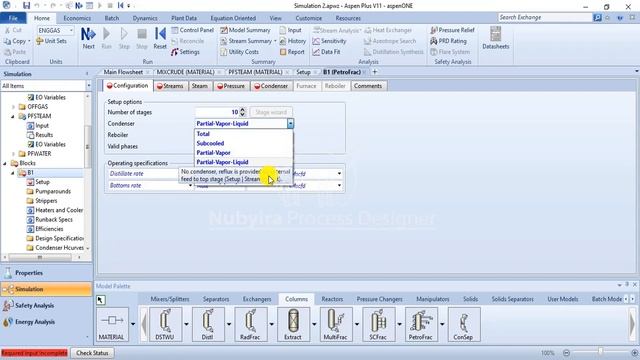
Task: Open the File menu
Action: tap(13, 18)
